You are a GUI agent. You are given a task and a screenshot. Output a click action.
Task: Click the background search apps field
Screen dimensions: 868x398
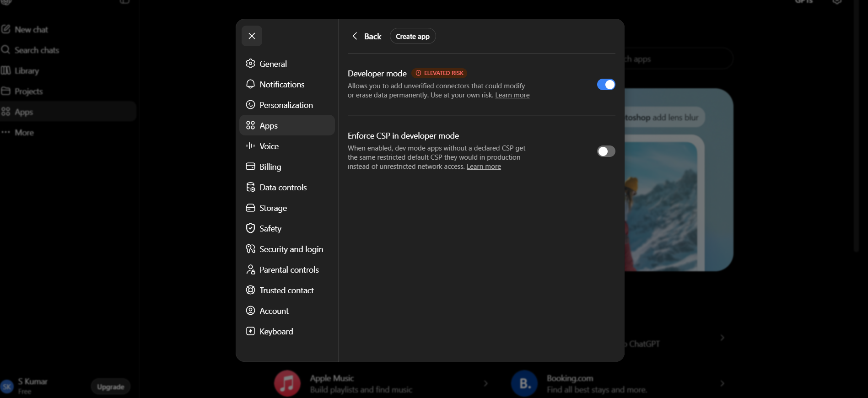(679, 59)
